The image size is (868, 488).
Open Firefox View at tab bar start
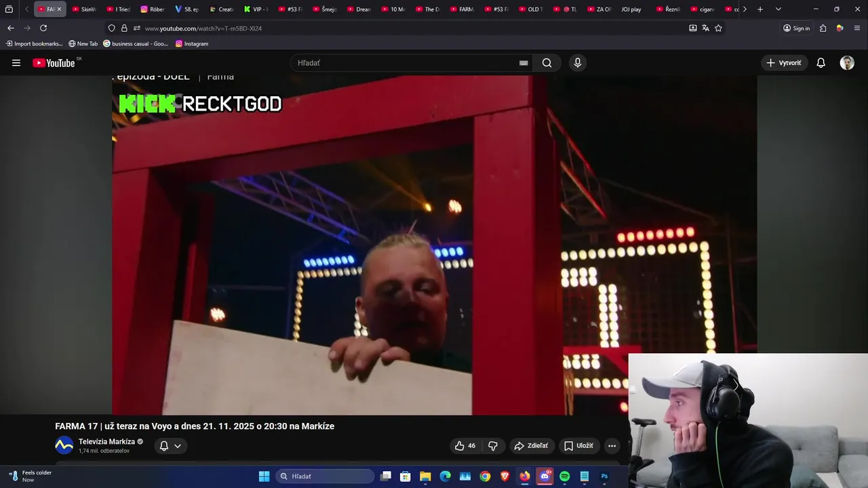[9, 9]
